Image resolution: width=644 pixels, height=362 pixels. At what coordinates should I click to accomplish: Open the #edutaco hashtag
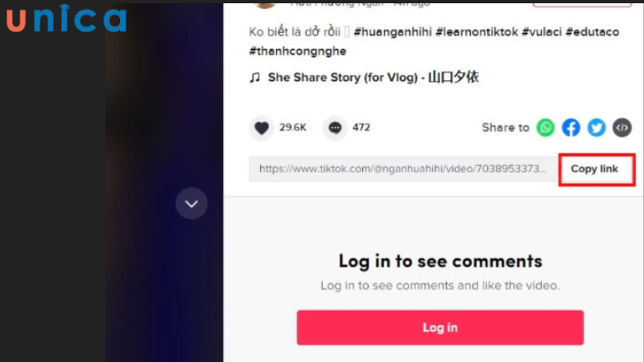592,32
